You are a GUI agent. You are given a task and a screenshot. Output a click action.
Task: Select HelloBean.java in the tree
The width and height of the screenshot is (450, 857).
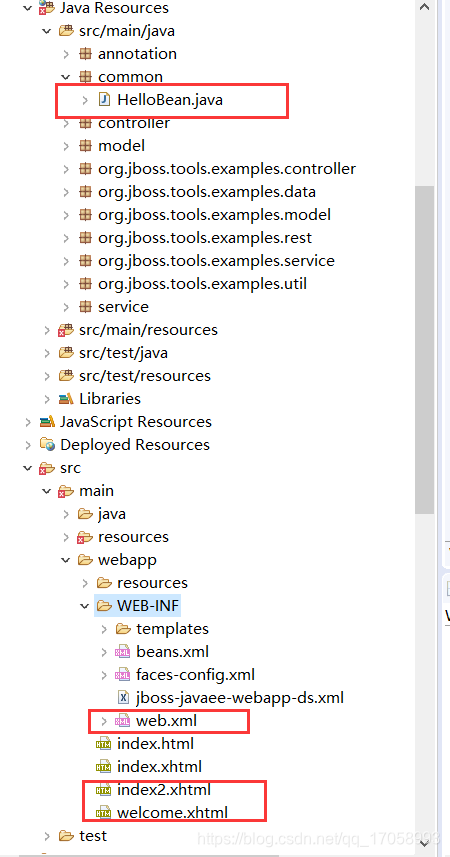click(170, 99)
